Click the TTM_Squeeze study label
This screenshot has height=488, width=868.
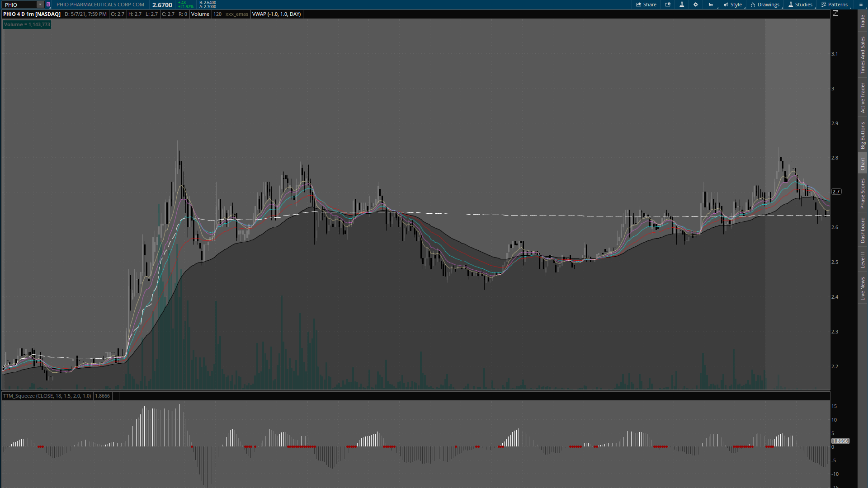tap(47, 396)
